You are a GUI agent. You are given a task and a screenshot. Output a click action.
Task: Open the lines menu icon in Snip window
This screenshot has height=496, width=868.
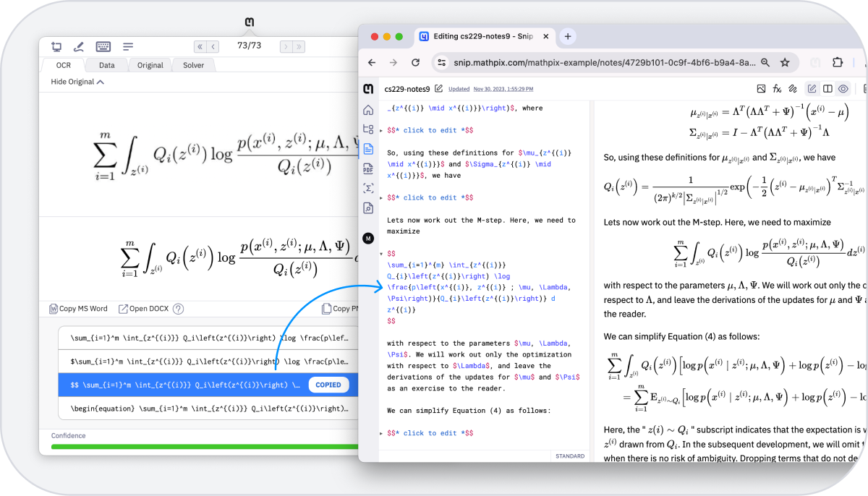tap(128, 46)
